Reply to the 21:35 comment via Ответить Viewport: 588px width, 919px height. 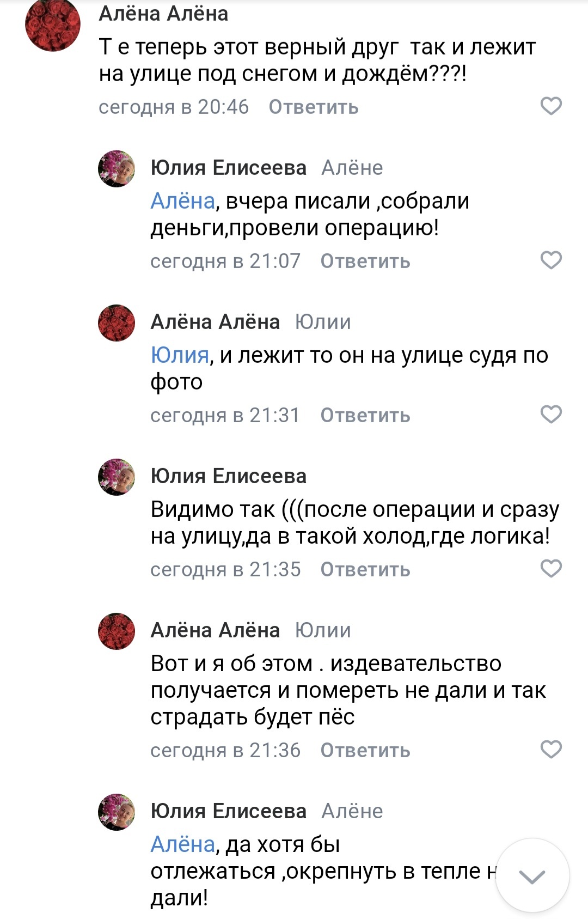tap(365, 569)
